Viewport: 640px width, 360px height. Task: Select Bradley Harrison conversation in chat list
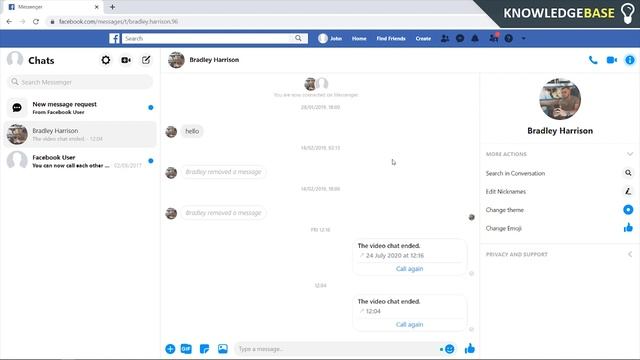tap(80, 134)
